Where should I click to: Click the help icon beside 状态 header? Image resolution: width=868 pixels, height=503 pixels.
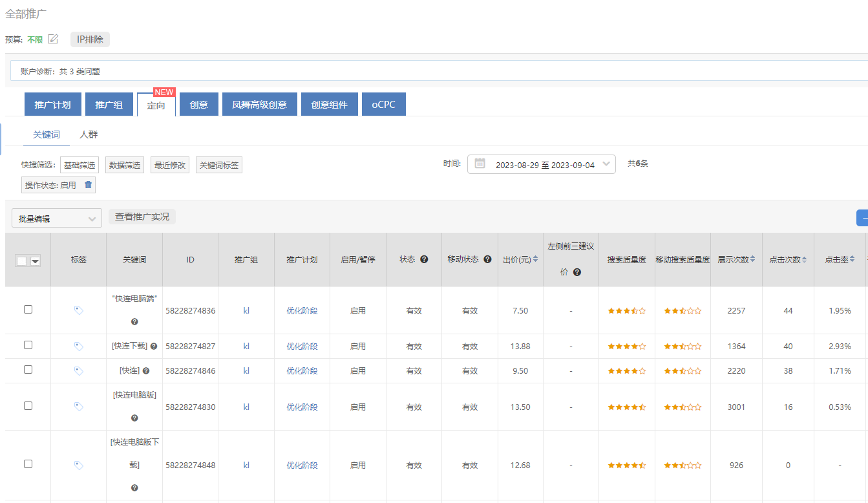[424, 259]
